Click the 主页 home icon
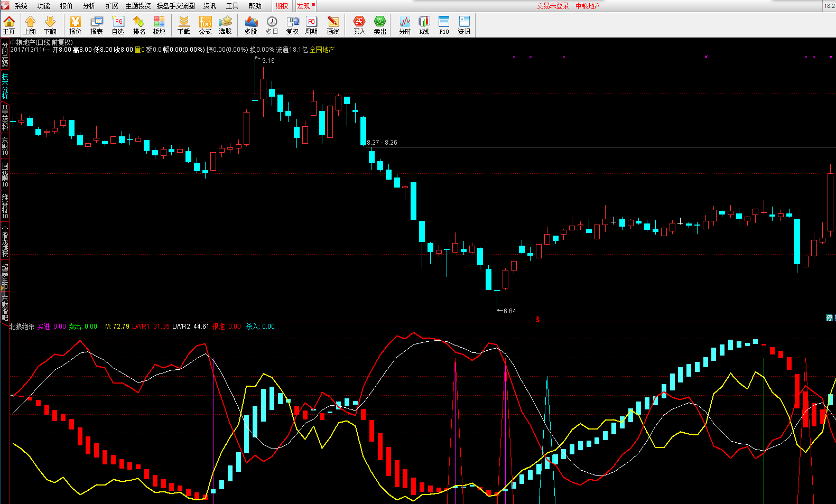Screen dimensions: 836x504 [x=9, y=24]
